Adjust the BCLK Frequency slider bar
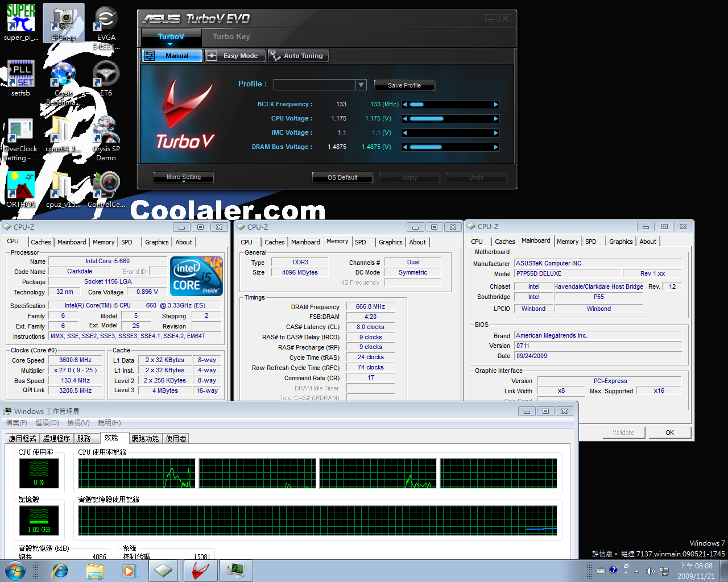Image resolution: width=728 pixels, height=582 pixels. click(450, 105)
